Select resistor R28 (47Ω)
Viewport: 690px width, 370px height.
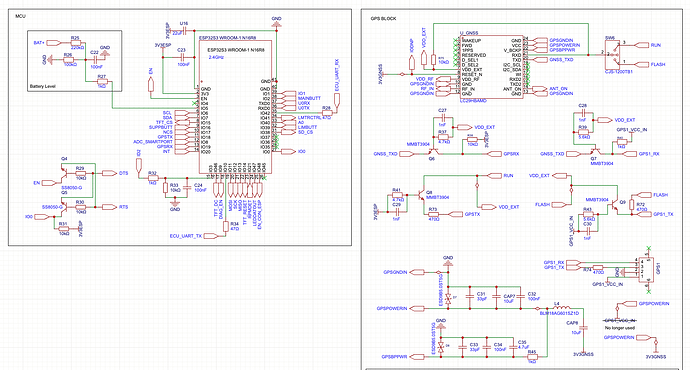point(327,113)
